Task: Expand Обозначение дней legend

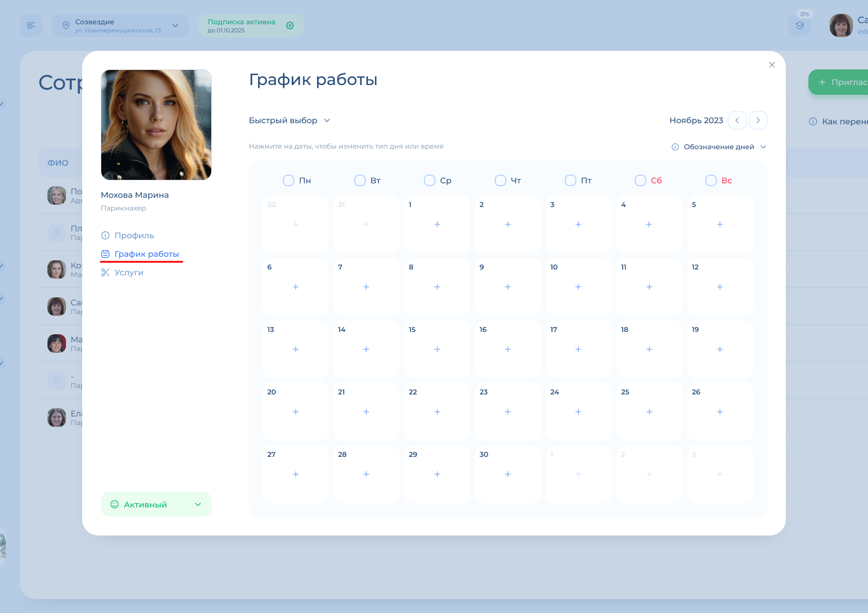Action: 719,147
